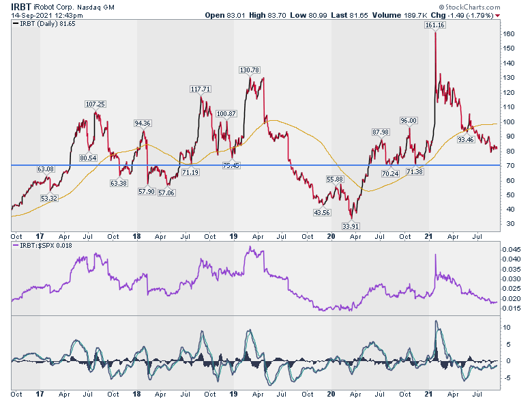Click the 0.045 tick on ratio axis
The image size is (532, 400).
(512, 250)
